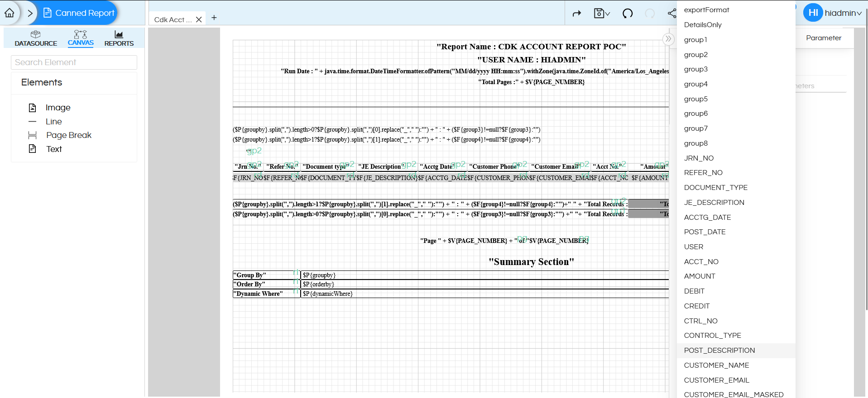The image size is (868, 398).
Task: Click the redo arrow icon
Action: [x=576, y=14]
